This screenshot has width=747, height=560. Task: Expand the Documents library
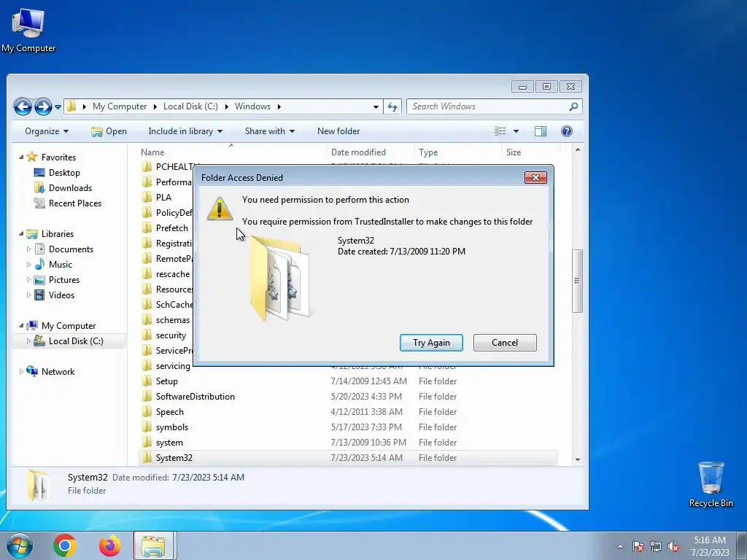[28, 249]
